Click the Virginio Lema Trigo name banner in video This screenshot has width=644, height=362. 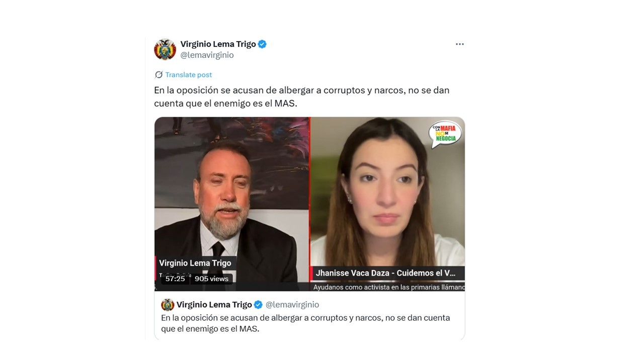pos(195,263)
